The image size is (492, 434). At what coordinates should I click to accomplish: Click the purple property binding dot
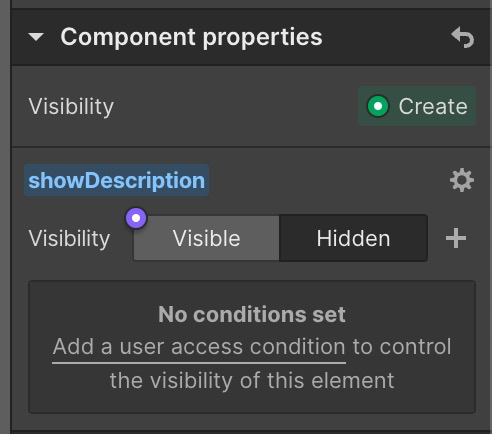(136, 218)
